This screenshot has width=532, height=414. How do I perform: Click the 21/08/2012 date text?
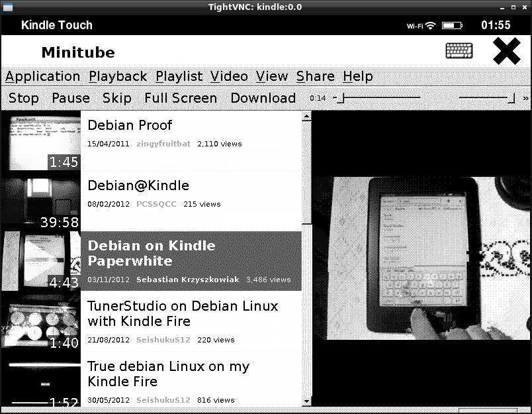point(109,340)
